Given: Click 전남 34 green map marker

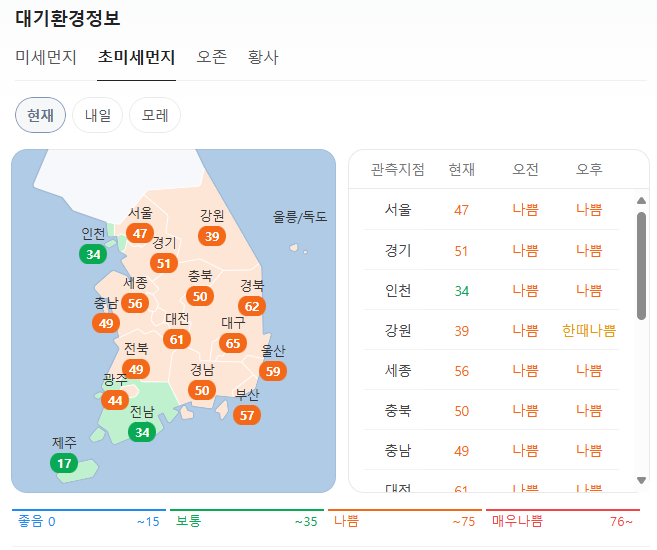Looking at the screenshot, I should pyautogui.click(x=142, y=432).
